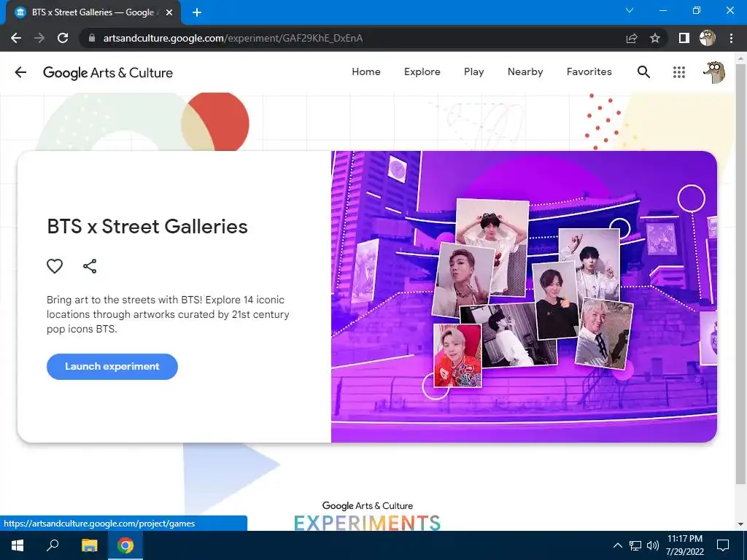Viewport: 747px width, 560px height.
Task: Open the Chrome three-dot menu
Action: pyautogui.click(x=731, y=38)
